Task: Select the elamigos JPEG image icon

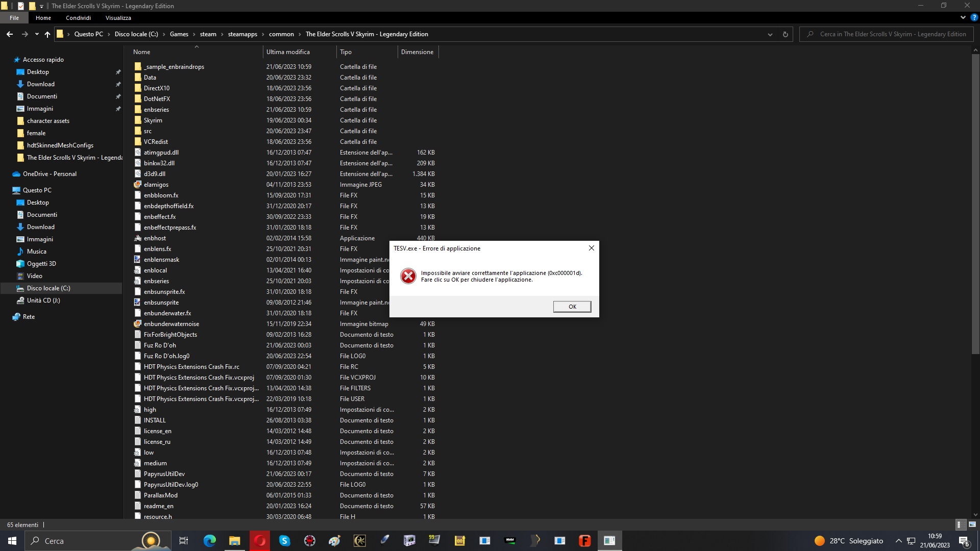Action: (x=138, y=185)
